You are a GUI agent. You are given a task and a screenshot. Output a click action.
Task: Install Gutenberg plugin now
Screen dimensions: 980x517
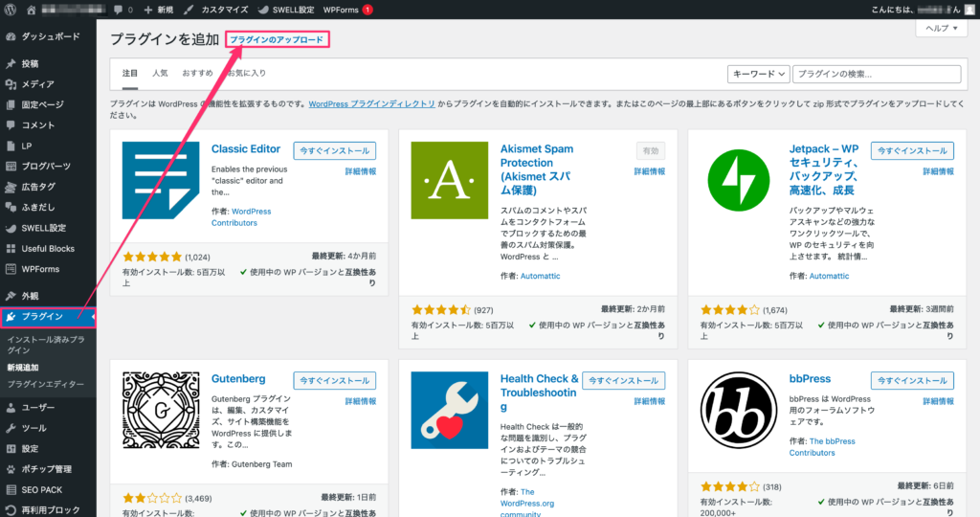click(x=334, y=381)
